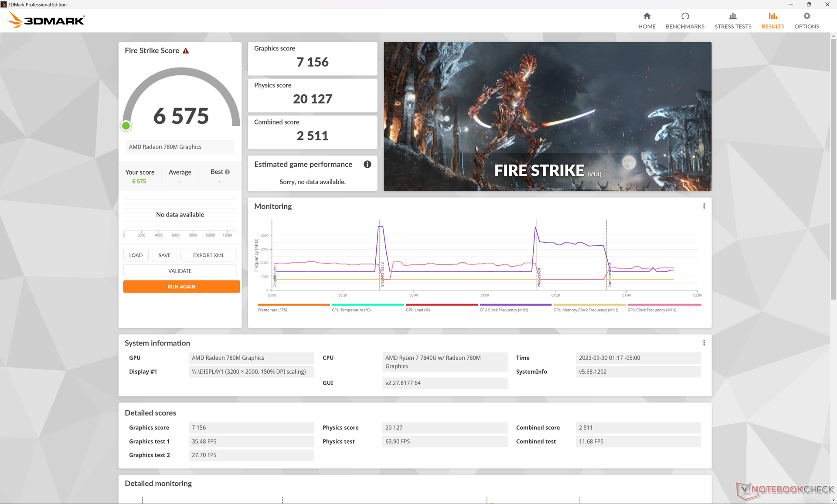837x504 pixels.
Task: Click the orange Run Again button
Action: [x=181, y=287]
